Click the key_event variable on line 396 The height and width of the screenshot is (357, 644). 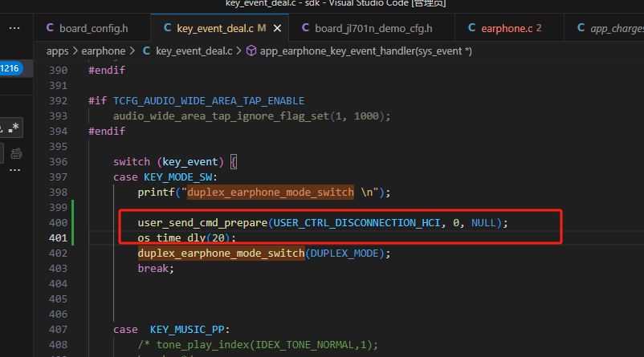[x=190, y=162]
